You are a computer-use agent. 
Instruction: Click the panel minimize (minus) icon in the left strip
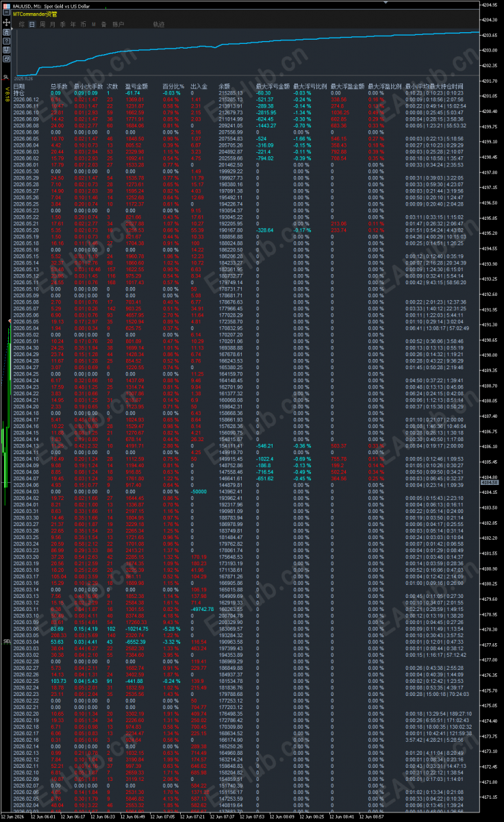[x=6, y=13]
